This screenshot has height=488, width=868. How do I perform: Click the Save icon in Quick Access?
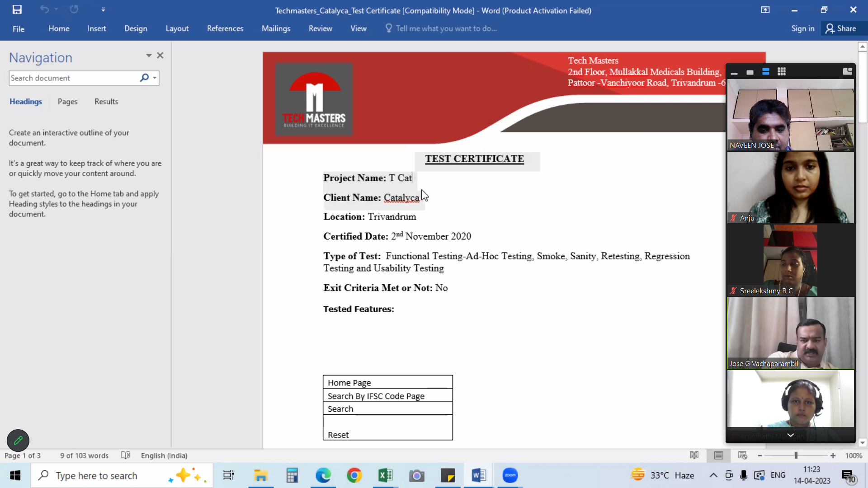[17, 9]
